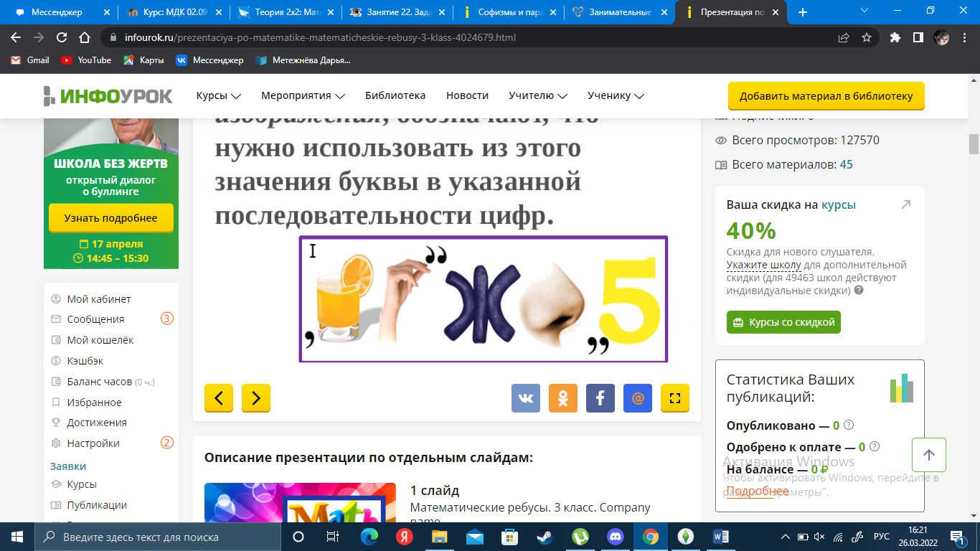Switch to Занимательные browser tab
Image resolution: width=980 pixels, height=551 pixels.
620,12
